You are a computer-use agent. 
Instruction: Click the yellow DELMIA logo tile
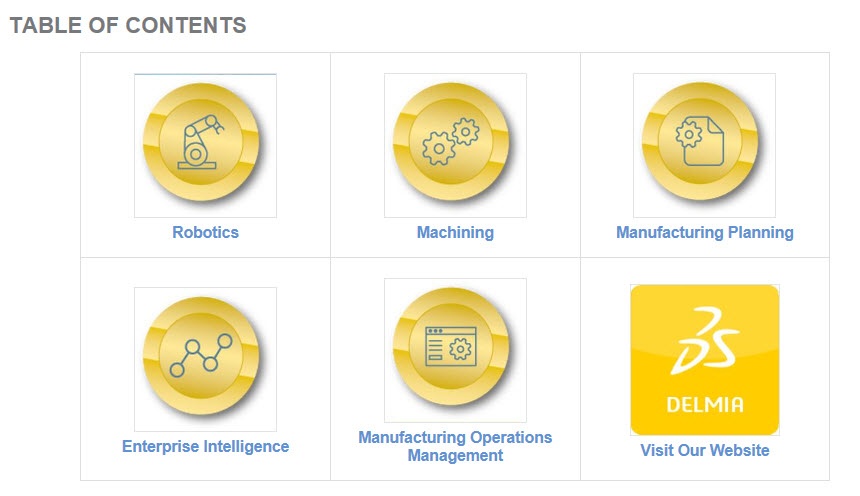click(x=704, y=359)
